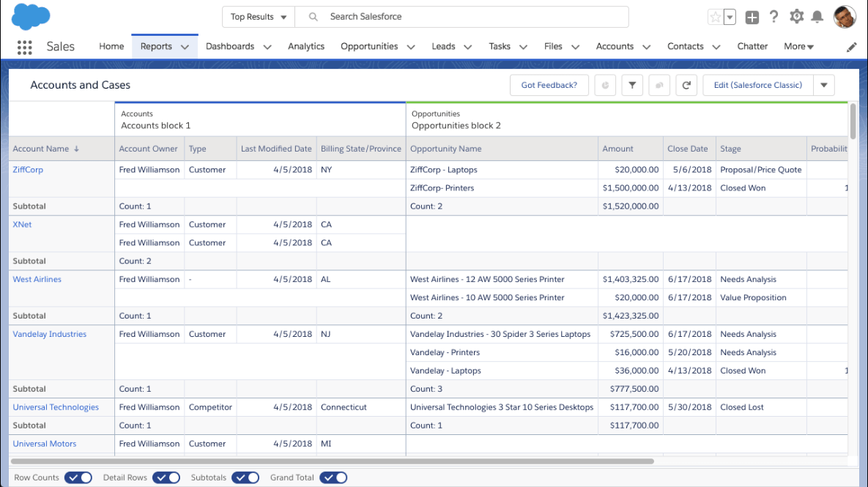This screenshot has height=487, width=868.
Task: Add page to favorites with star icon
Action: tap(716, 18)
